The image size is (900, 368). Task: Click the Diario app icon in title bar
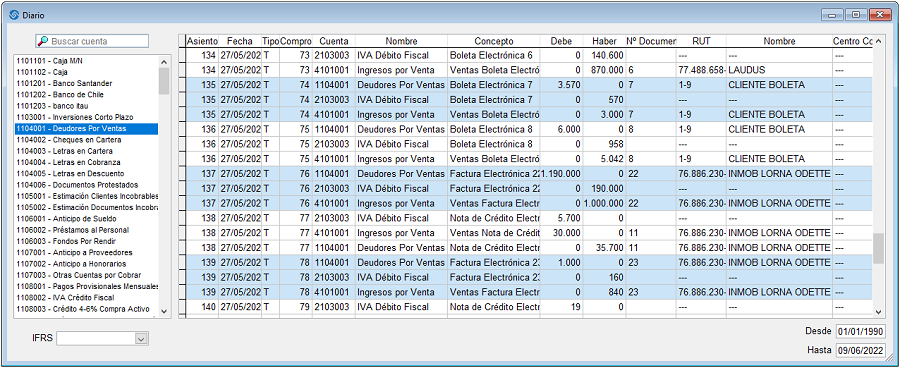point(14,15)
